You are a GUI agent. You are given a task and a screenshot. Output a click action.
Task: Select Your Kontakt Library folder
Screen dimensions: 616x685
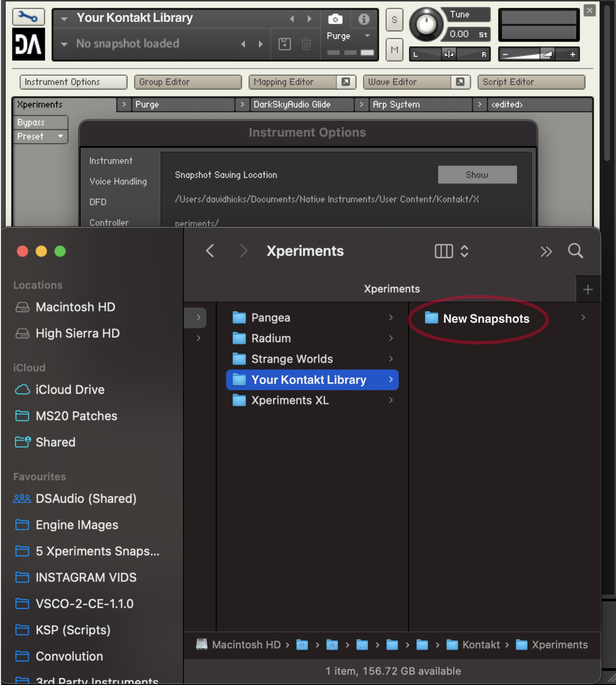(312, 380)
